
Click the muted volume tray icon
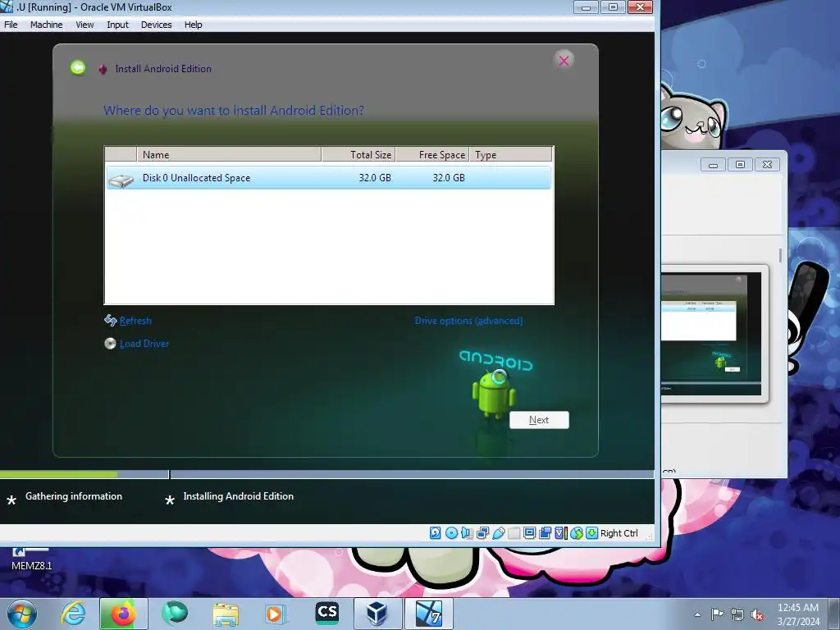click(x=757, y=615)
